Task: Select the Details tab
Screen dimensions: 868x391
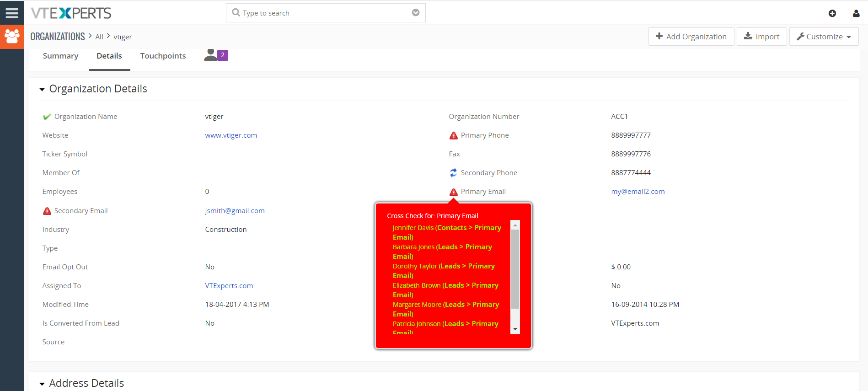Action: [109, 56]
